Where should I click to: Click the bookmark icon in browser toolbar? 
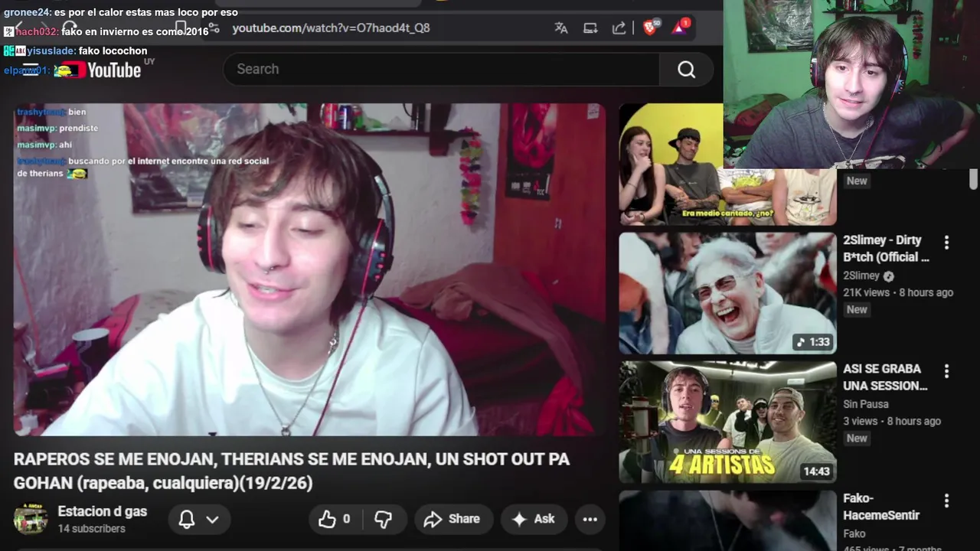[x=180, y=28]
